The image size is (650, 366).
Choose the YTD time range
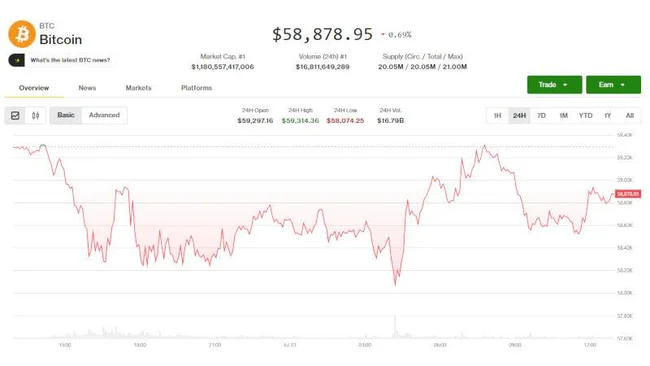585,116
